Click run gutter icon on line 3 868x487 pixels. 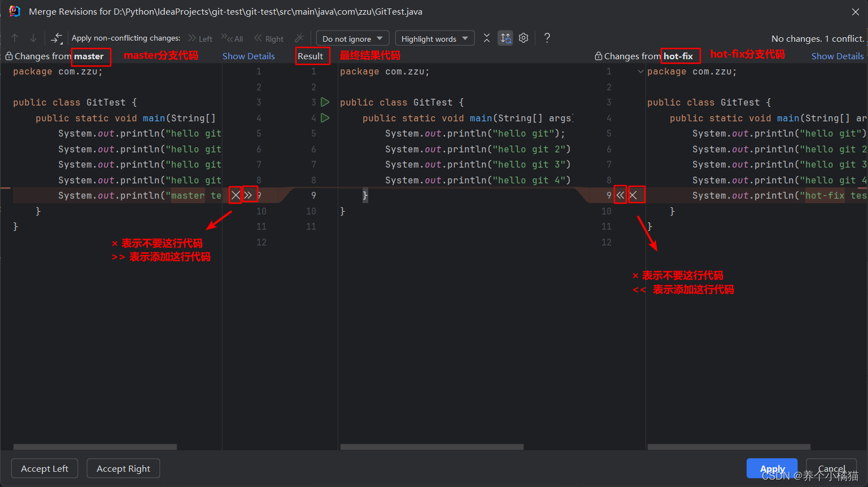[325, 102]
